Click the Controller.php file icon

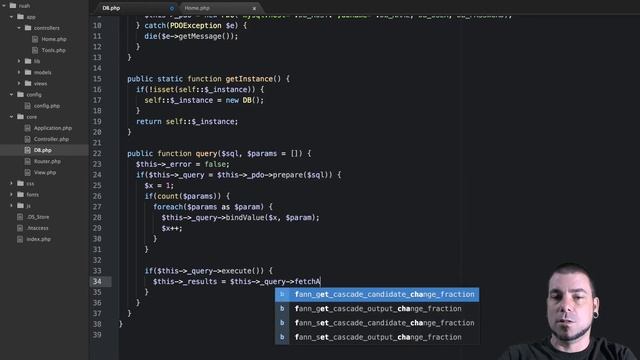(x=27, y=139)
